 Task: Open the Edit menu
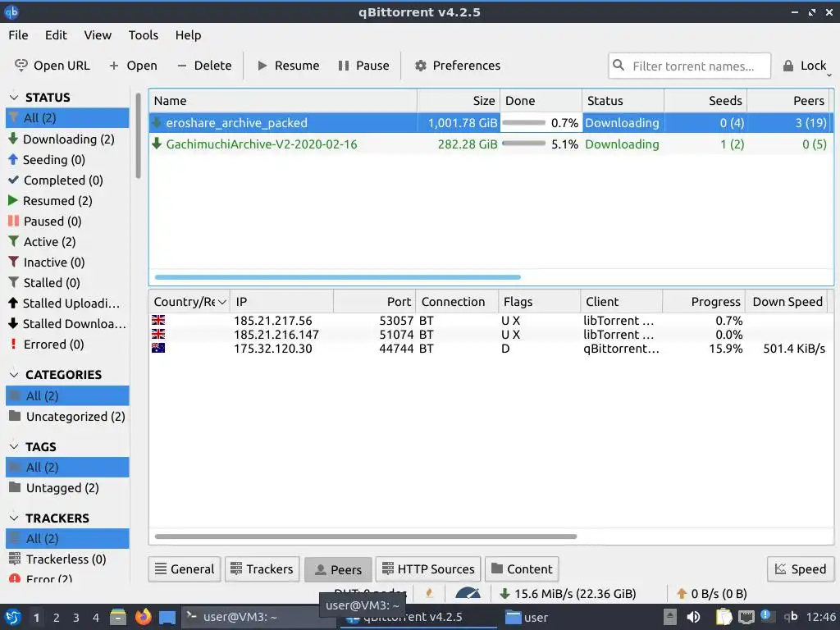(x=56, y=35)
